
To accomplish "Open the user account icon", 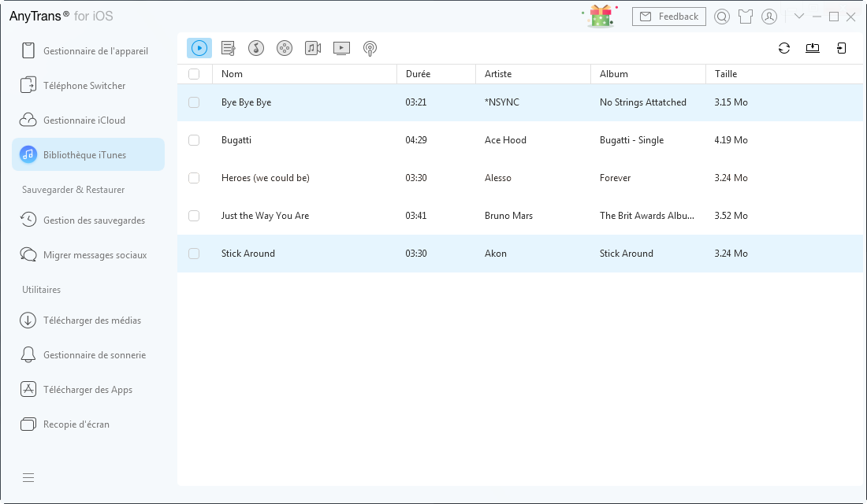I will (x=769, y=17).
